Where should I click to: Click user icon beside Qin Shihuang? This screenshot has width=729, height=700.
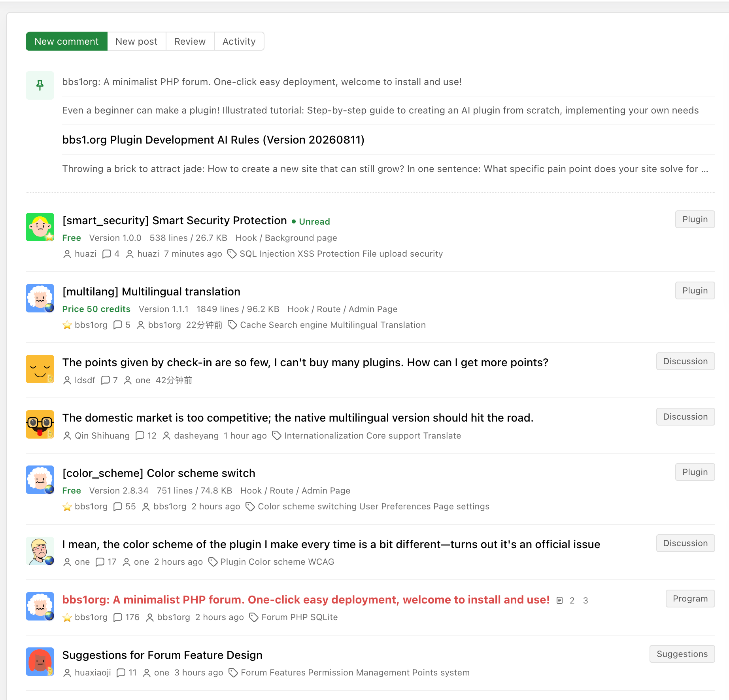(67, 436)
